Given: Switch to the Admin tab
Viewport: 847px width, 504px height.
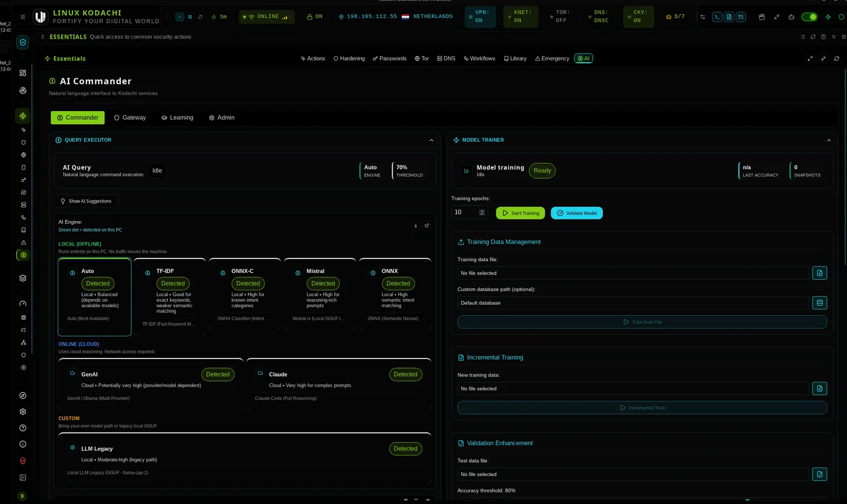Looking at the screenshot, I should pos(222,118).
